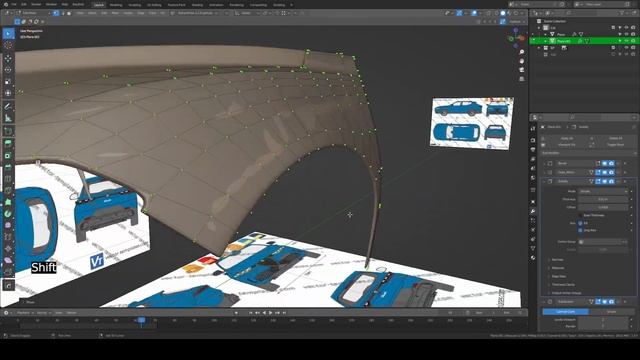Toggle Solidify modifier render display
640x360 pixels.
(611, 181)
